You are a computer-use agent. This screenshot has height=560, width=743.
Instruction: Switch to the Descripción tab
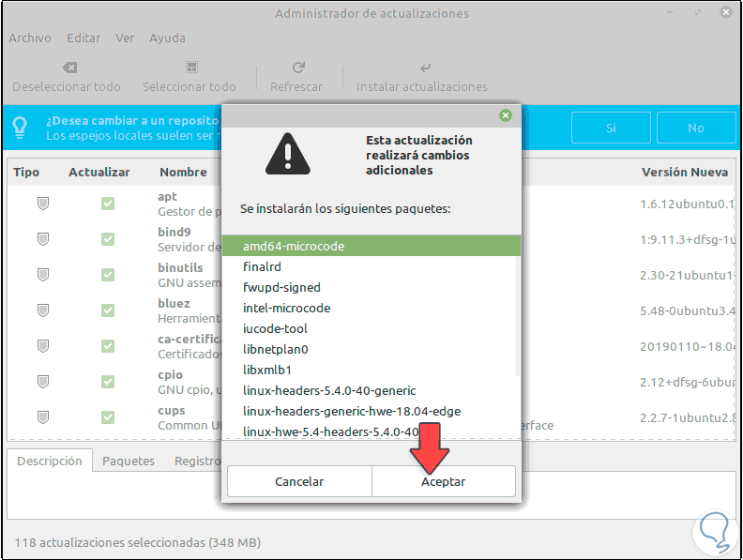click(50, 461)
